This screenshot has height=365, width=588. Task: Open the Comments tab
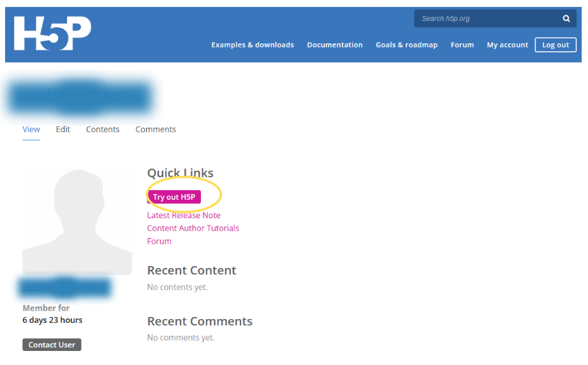156,130
